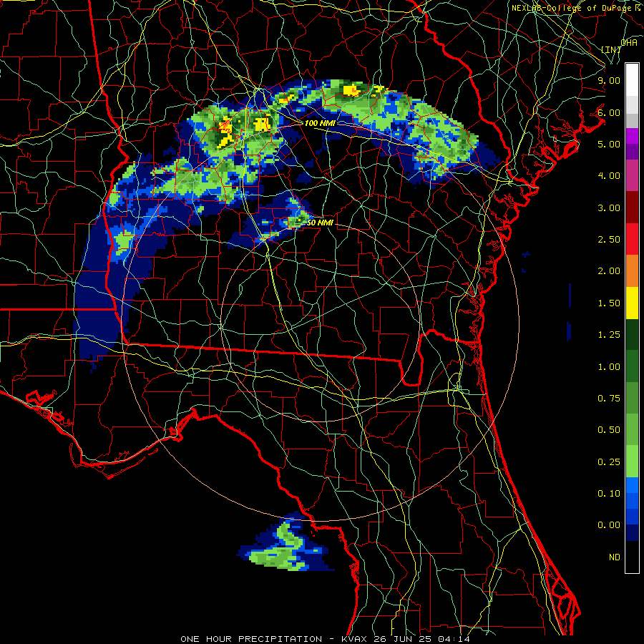This screenshot has height=644, width=644.
Task: Click the '2.50' legend value
Action: [x=609, y=240]
